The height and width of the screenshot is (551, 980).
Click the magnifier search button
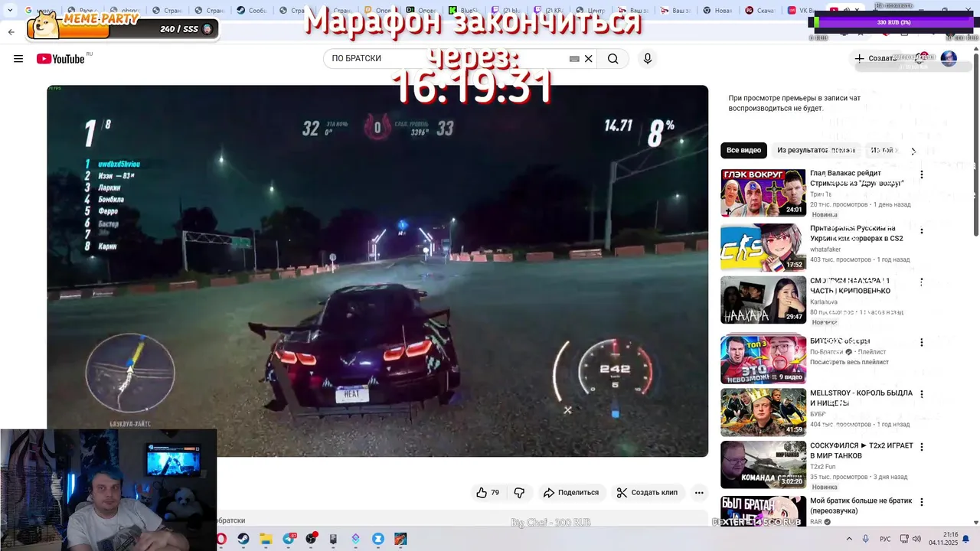click(612, 59)
